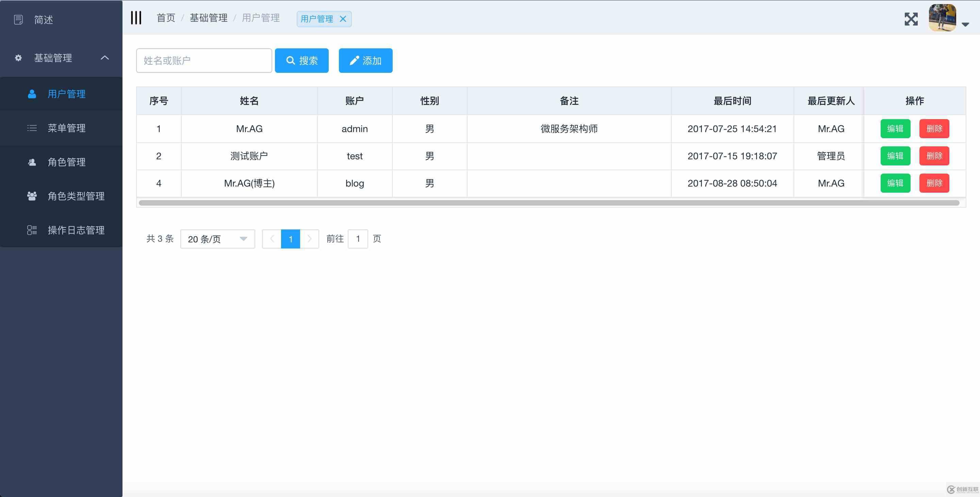
Task: Click the test account cell
Action: coord(355,156)
